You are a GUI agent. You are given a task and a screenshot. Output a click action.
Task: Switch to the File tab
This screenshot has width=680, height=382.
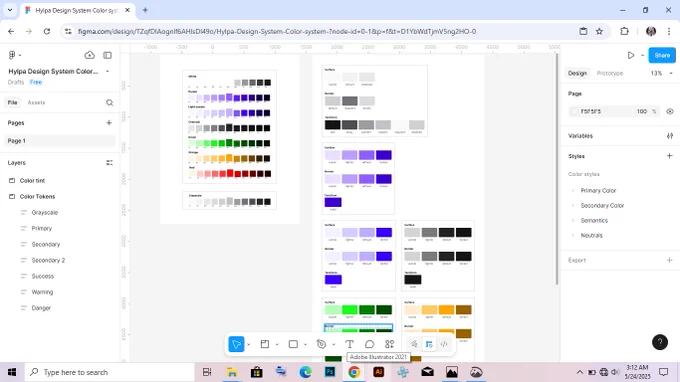tap(13, 103)
